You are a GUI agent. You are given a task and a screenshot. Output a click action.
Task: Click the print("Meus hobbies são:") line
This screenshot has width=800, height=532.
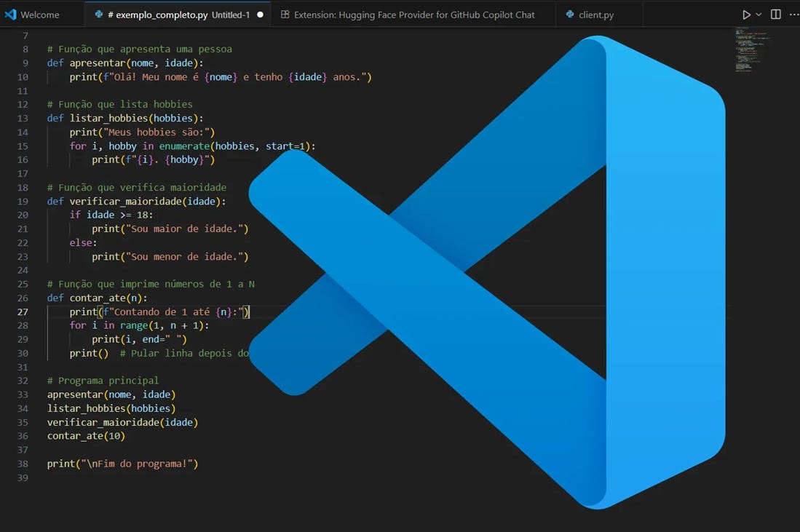[142, 132]
